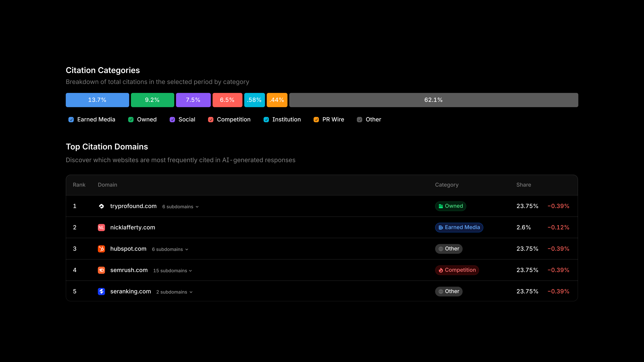The width and height of the screenshot is (644, 362).
Task: Click the Other badge in the seranking.com row
Action: point(449,291)
